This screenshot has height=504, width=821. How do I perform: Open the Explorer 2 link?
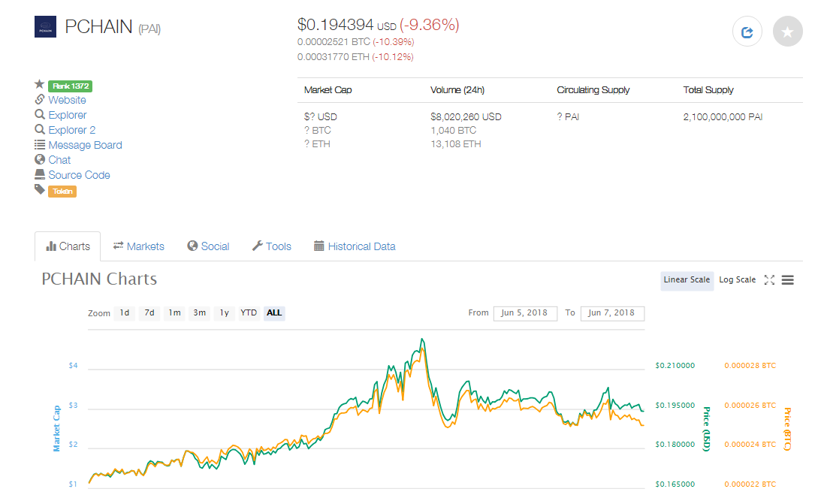coord(71,130)
